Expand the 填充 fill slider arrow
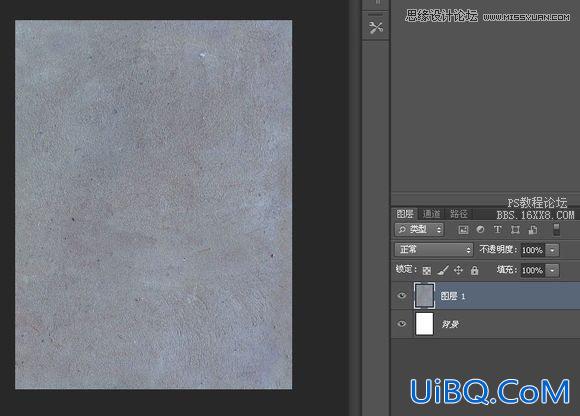Viewport: 580px width, 416px height. coord(552,271)
